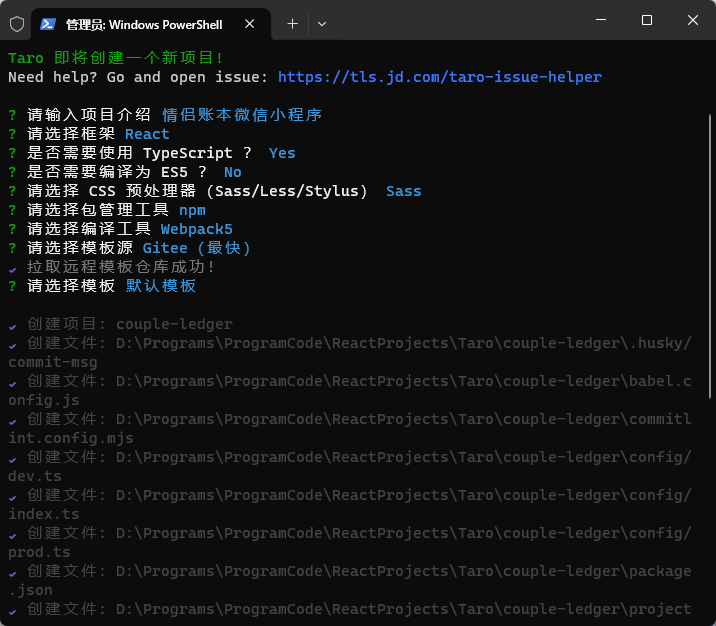The image size is (716, 626).
Task: Click the prompt label "请选择框架"
Action: coord(71,134)
